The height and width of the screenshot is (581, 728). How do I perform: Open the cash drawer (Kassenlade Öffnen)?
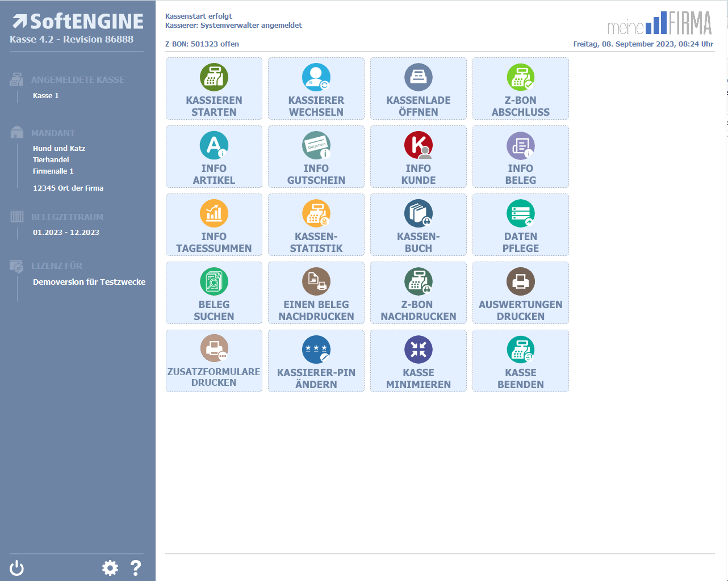tap(419, 89)
